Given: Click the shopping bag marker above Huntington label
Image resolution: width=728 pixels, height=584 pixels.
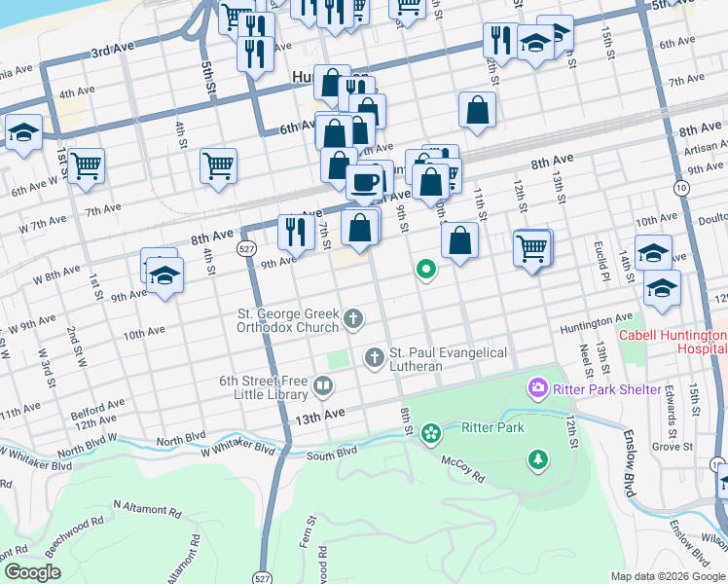Looking at the screenshot, I should click(332, 85).
